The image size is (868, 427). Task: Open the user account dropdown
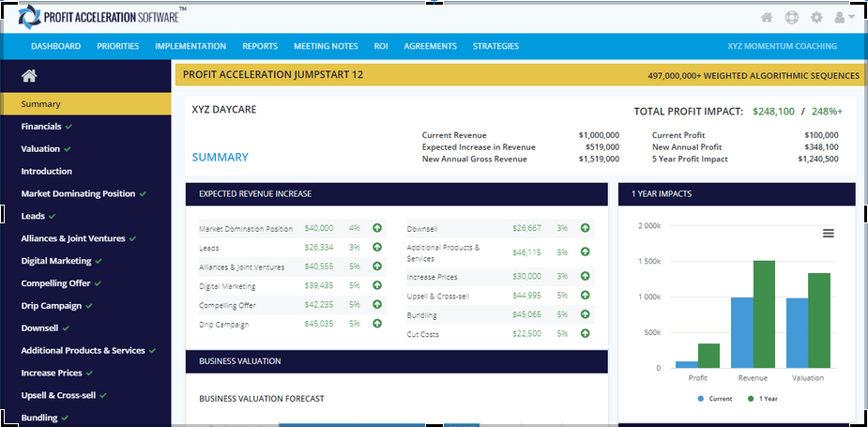[x=845, y=18]
